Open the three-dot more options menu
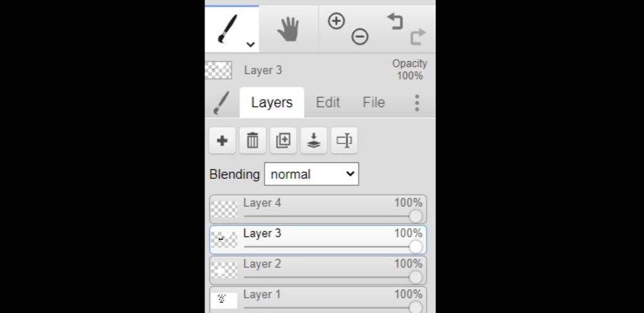 tap(416, 103)
